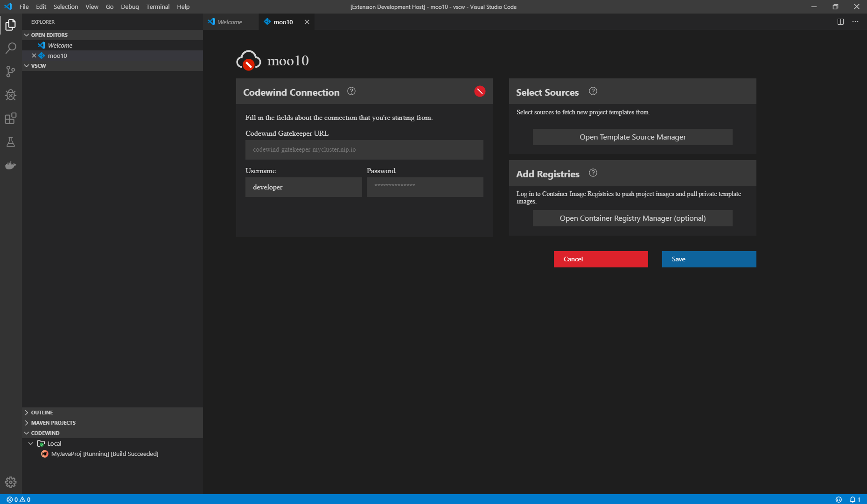Open the Debug view in activity bar

[11, 95]
